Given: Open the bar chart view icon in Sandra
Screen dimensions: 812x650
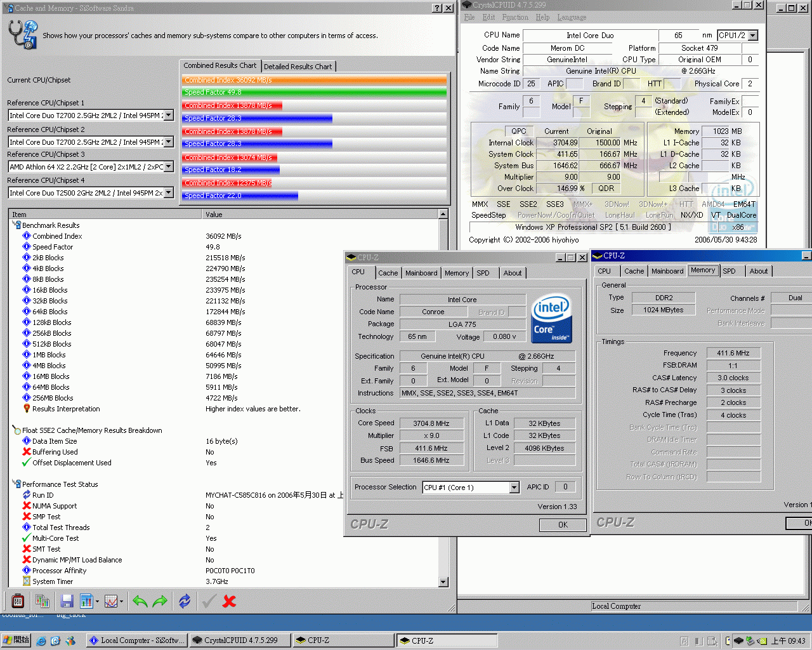Looking at the screenshot, I should click(86, 601).
